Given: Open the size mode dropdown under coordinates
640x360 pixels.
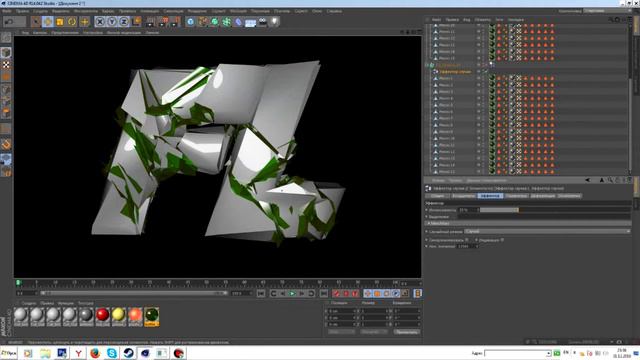Looking at the screenshot, I should point(373,332).
